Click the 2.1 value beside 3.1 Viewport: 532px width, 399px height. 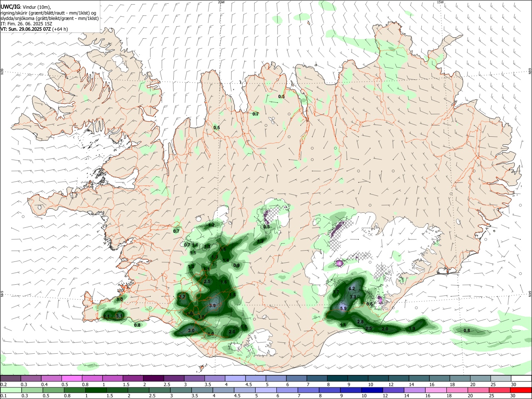pos(106,316)
